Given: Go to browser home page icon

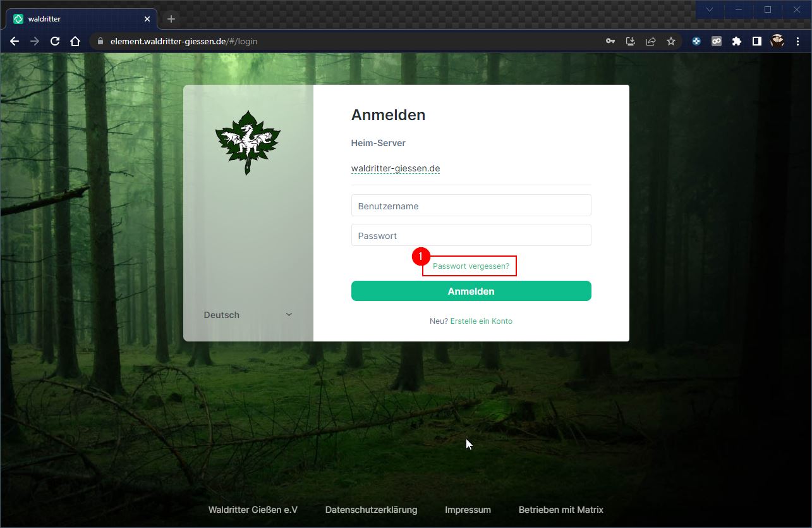Looking at the screenshot, I should coord(75,42).
